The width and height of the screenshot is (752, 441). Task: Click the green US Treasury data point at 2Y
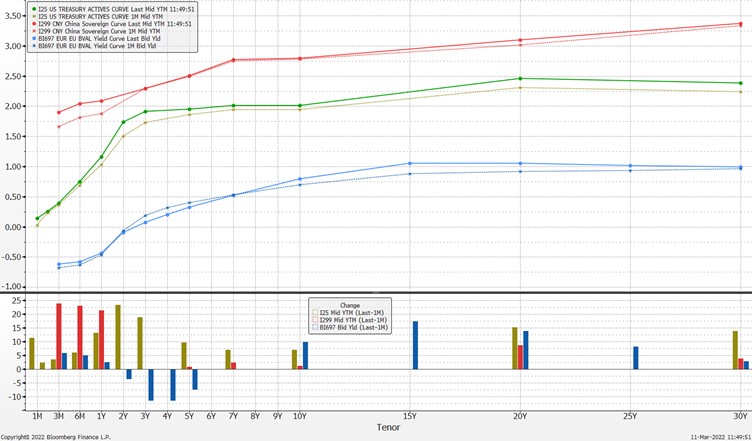pyautogui.click(x=124, y=122)
